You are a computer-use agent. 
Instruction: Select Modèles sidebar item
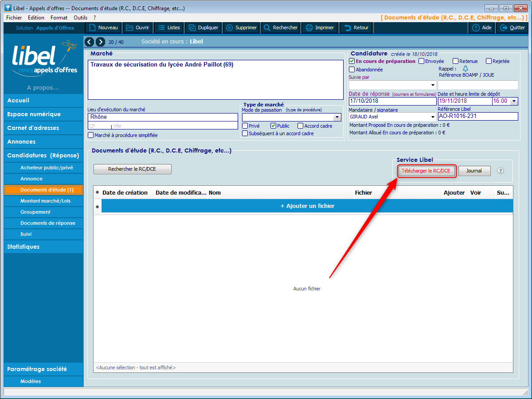[x=43, y=381]
